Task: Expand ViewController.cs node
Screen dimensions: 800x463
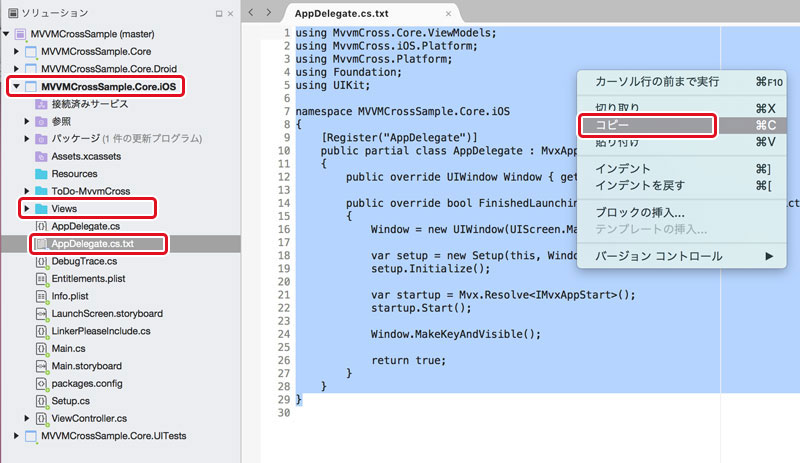Action: point(27,418)
